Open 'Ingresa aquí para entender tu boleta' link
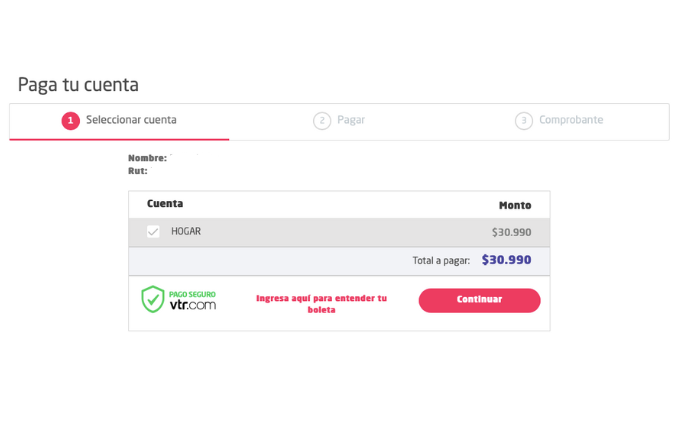 [x=321, y=304]
